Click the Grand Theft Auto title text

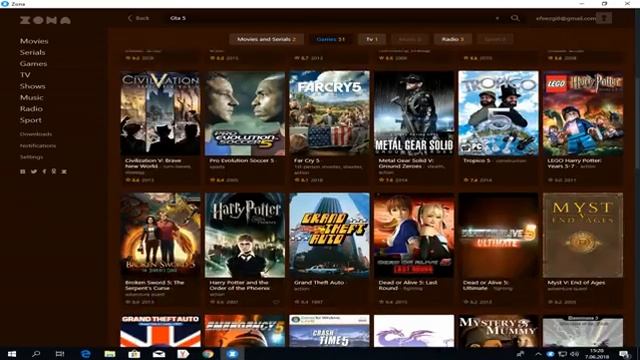pos(319,282)
